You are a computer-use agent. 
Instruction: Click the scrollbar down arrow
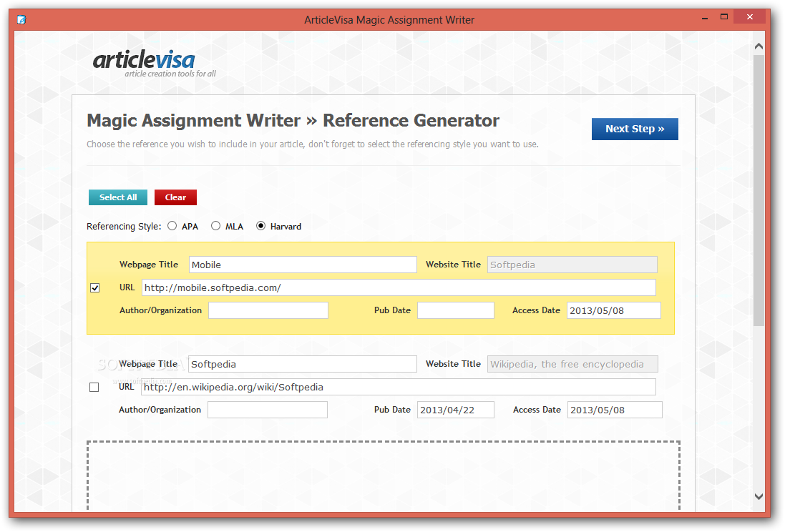(x=759, y=496)
